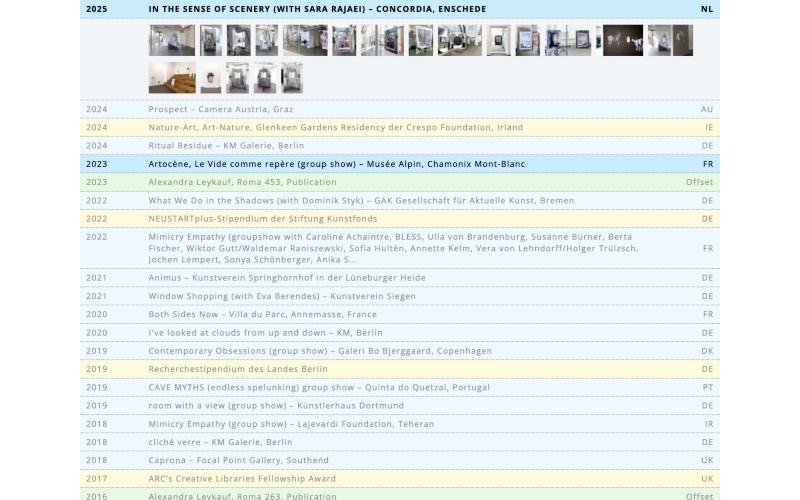Collapse the 2025 In the Sense of Scenery header

(399, 9)
